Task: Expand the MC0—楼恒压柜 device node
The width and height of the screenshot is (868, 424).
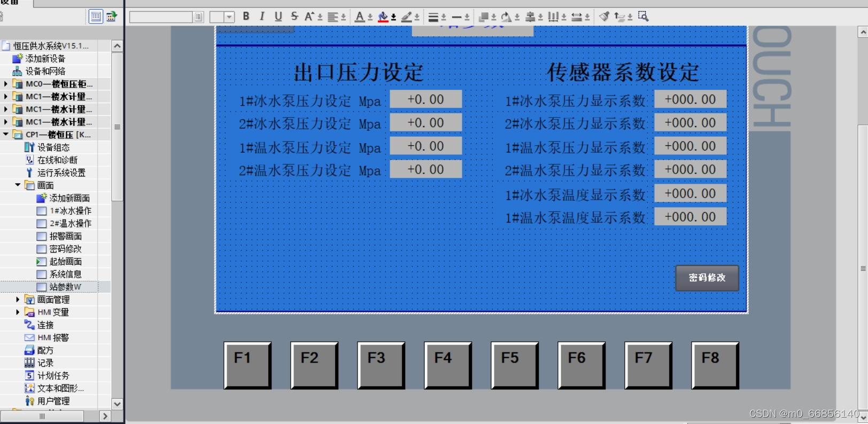Action: 6,84
